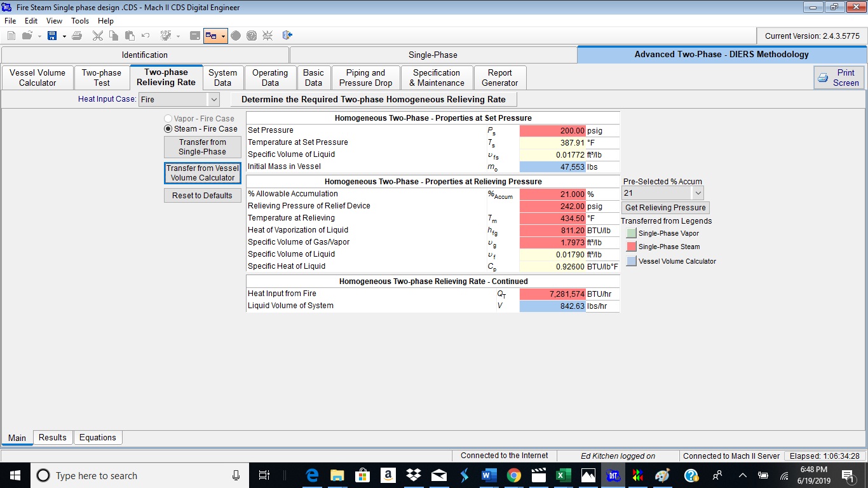Open Dropbox from the taskbar
Image resolution: width=868 pixels, height=488 pixels.
413,475
